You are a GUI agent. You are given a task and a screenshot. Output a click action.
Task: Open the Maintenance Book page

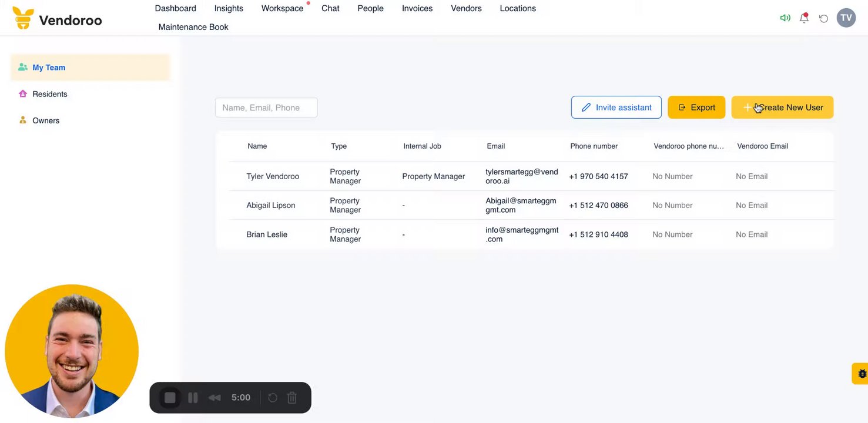(193, 27)
